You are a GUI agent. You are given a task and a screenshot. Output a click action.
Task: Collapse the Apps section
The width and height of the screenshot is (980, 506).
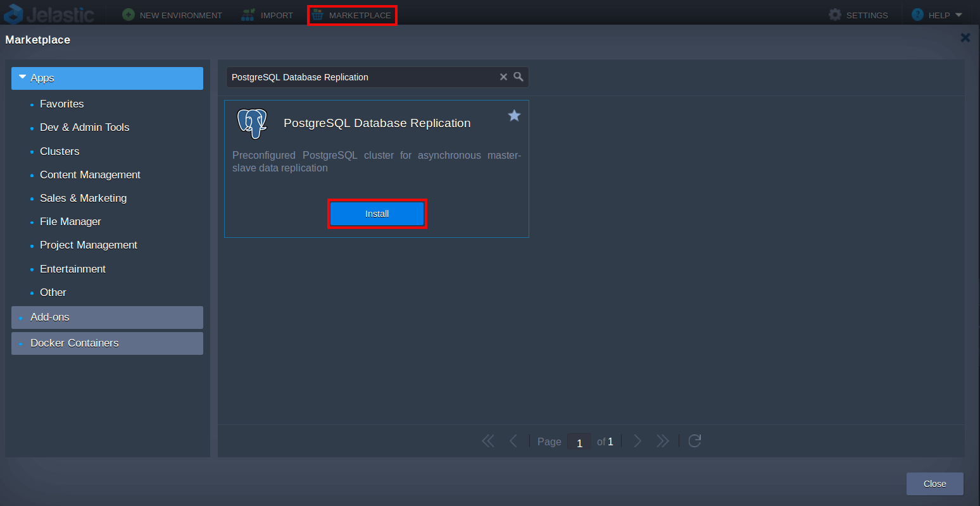(x=107, y=78)
